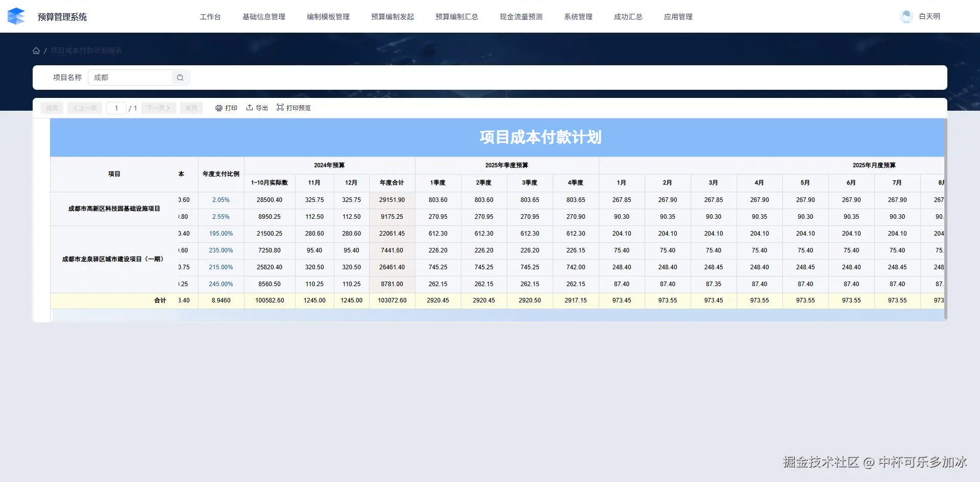Screen dimensions: 980x482
Task: Select the cell with value 28500.40
Action: pos(269,200)
